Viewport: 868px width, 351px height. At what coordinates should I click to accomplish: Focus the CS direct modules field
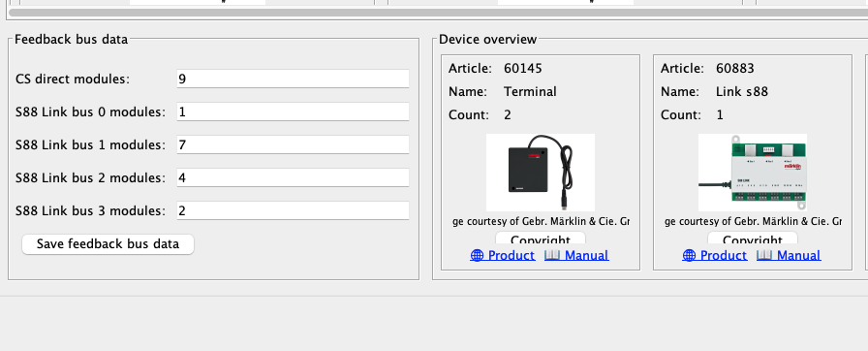[293, 79]
